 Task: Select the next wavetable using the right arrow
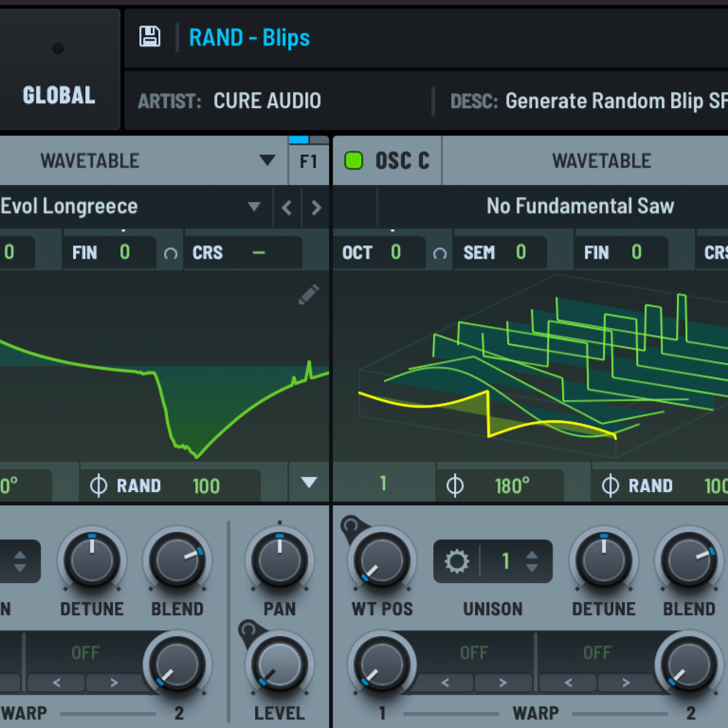click(x=316, y=208)
